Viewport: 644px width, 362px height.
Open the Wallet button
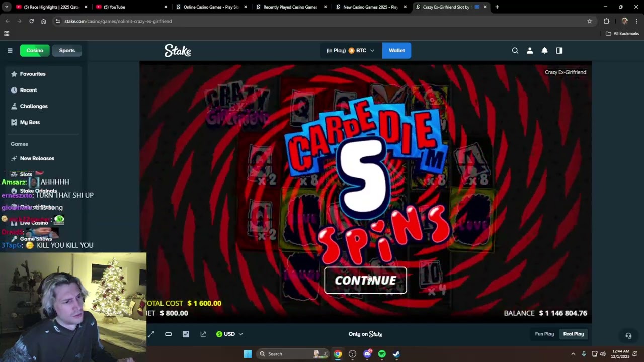(396, 50)
